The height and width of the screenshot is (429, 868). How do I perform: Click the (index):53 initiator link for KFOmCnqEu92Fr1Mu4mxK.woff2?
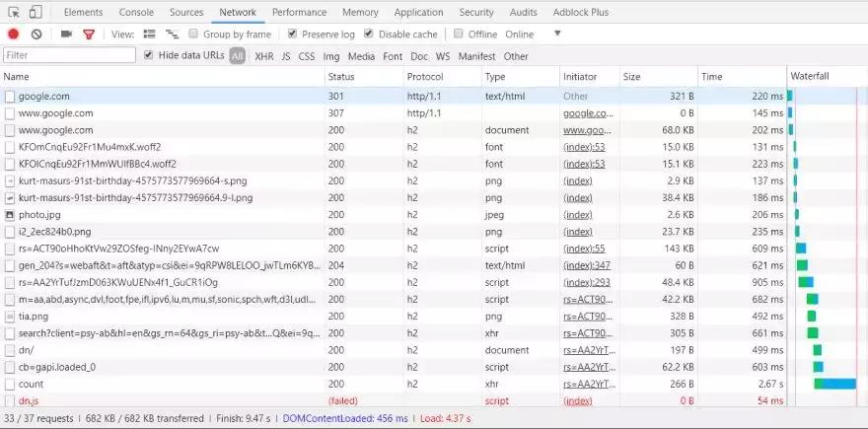(583, 147)
